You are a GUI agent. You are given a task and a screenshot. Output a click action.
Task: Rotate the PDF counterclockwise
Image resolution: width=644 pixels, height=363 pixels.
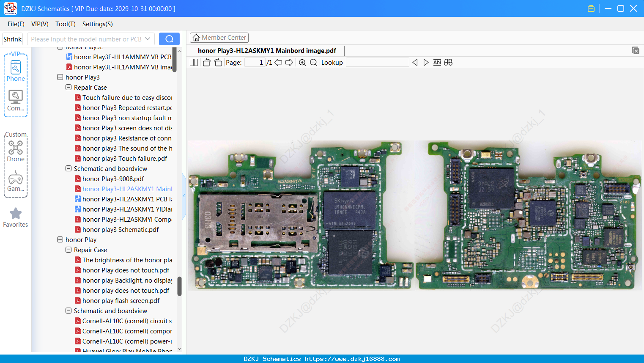pos(206,63)
